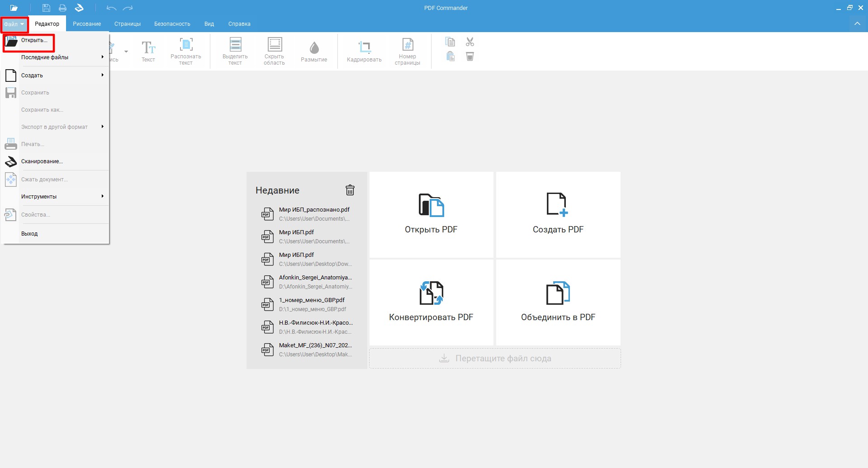Open recent file Afonkin_Sergei_Anatomiya
Screen dimensions: 868x468
click(x=307, y=282)
